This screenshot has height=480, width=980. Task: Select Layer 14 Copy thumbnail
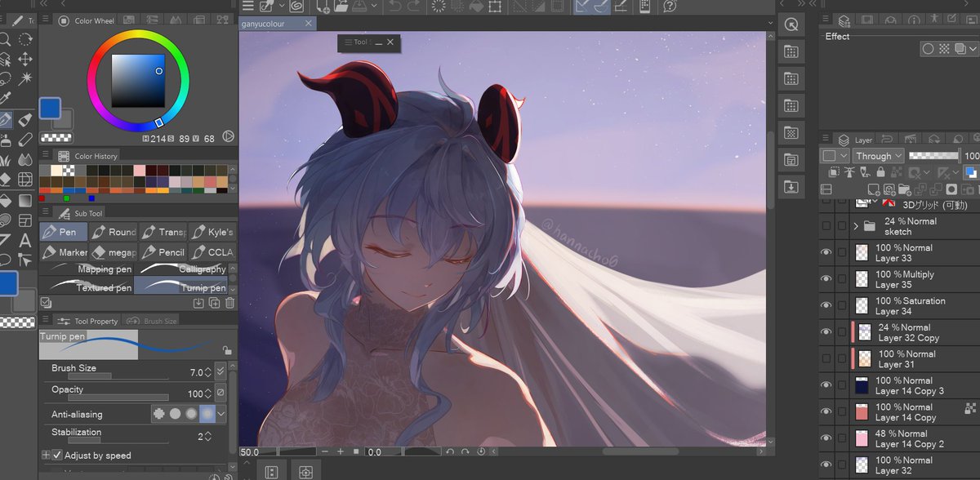coord(862,412)
